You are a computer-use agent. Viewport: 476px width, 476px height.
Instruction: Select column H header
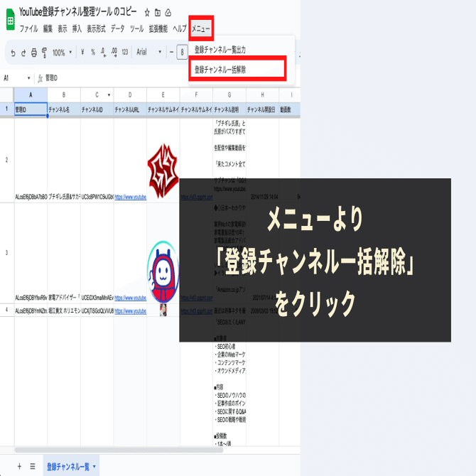tap(262, 95)
